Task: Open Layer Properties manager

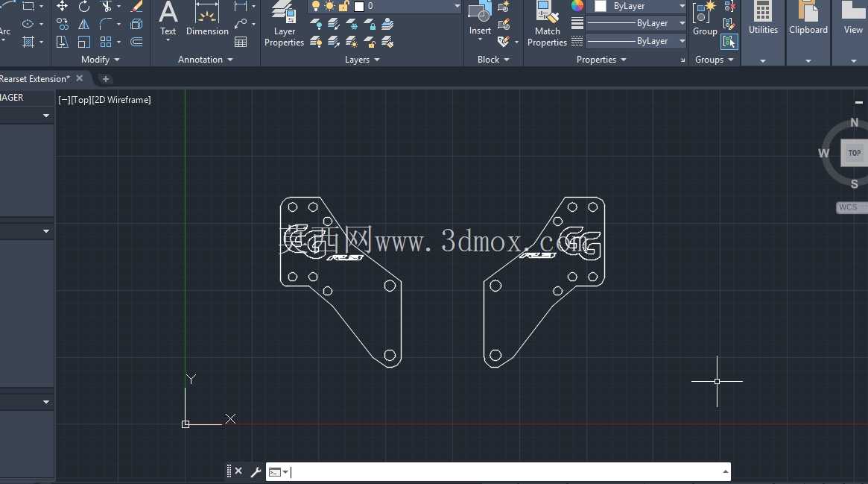Action: [284, 25]
